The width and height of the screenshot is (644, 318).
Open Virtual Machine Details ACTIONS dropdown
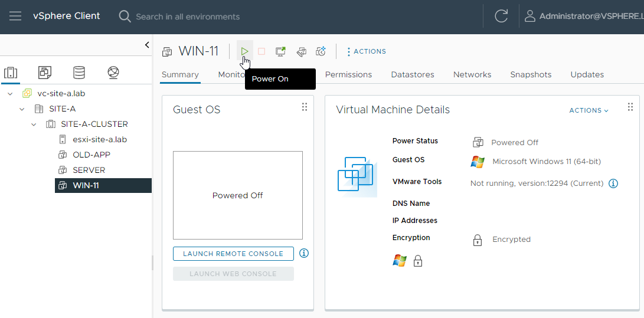tap(589, 110)
